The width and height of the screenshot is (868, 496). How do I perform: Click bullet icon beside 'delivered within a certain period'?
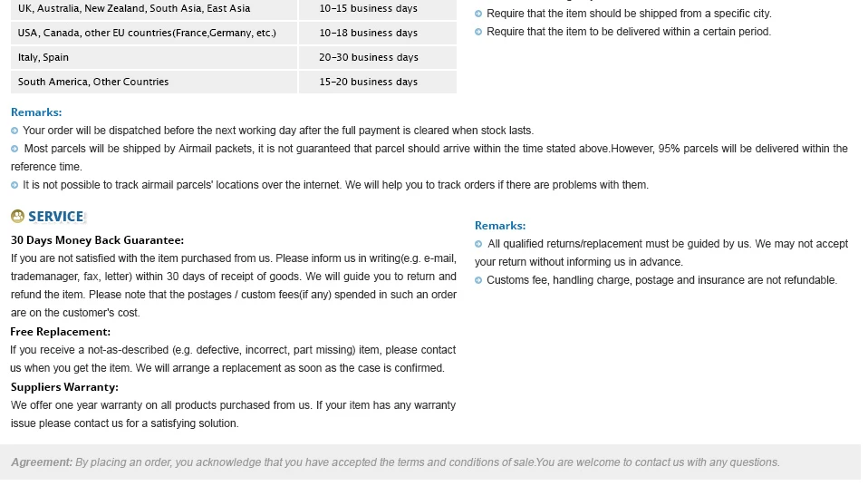click(478, 32)
